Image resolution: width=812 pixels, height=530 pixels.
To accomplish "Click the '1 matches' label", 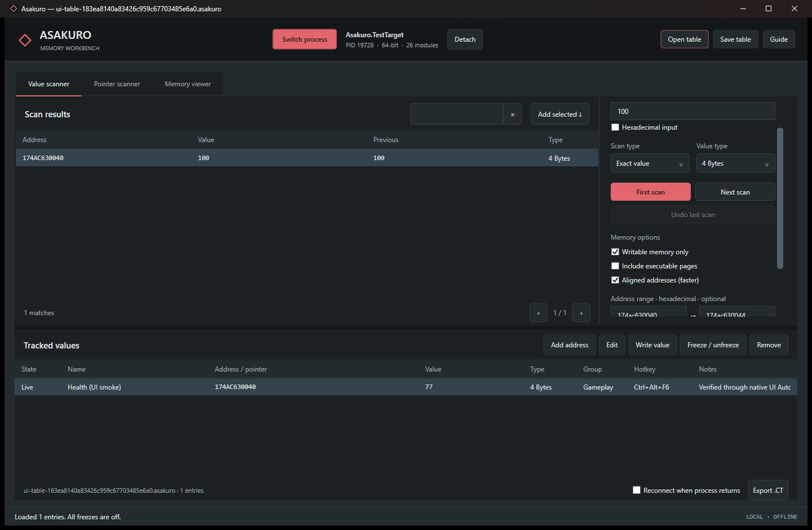I will [x=39, y=313].
